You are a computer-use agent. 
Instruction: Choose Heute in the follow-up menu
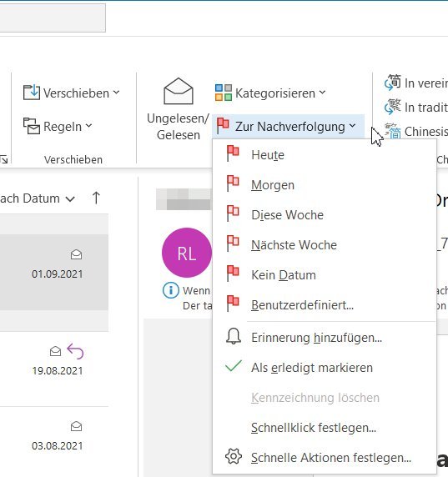tap(325, 154)
